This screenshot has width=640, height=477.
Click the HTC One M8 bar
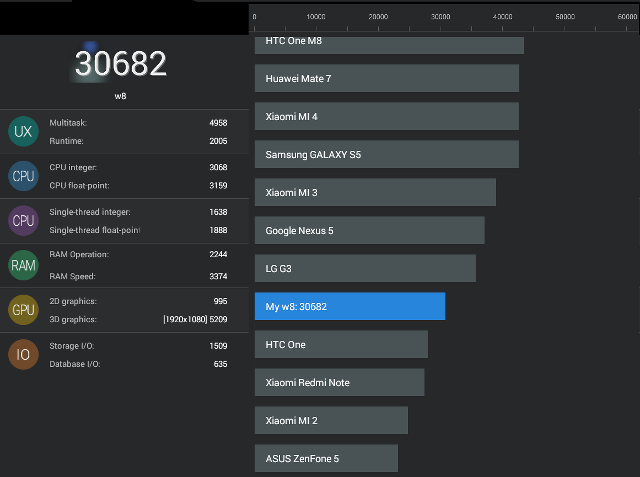pos(389,45)
